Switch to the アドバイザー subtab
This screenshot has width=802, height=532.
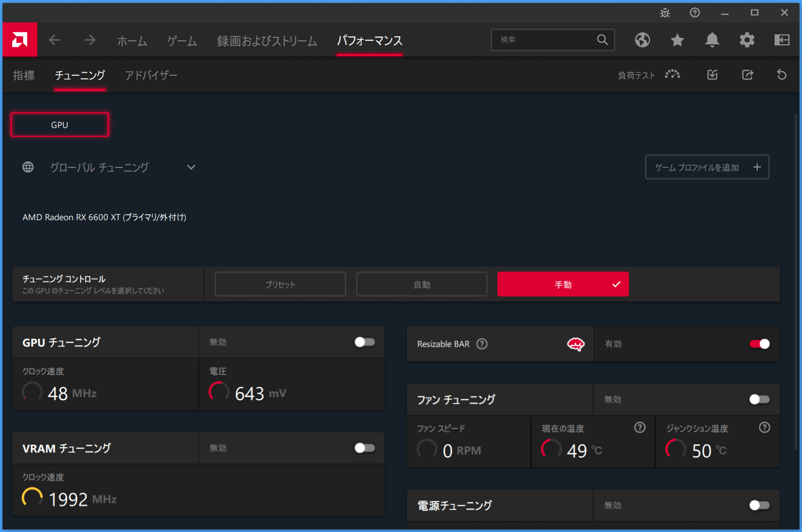pyautogui.click(x=151, y=75)
